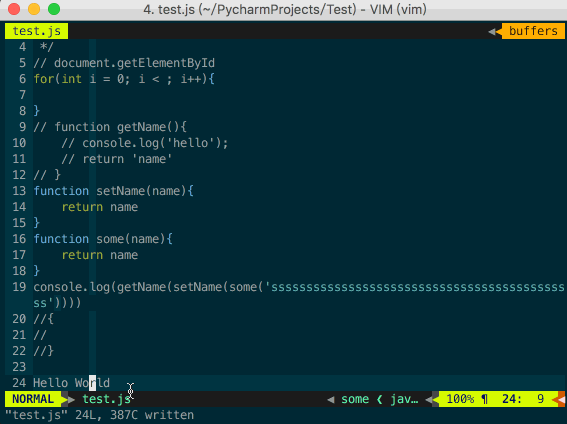Click test.js filename in status line
This screenshot has height=424, width=567.
point(106,399)
